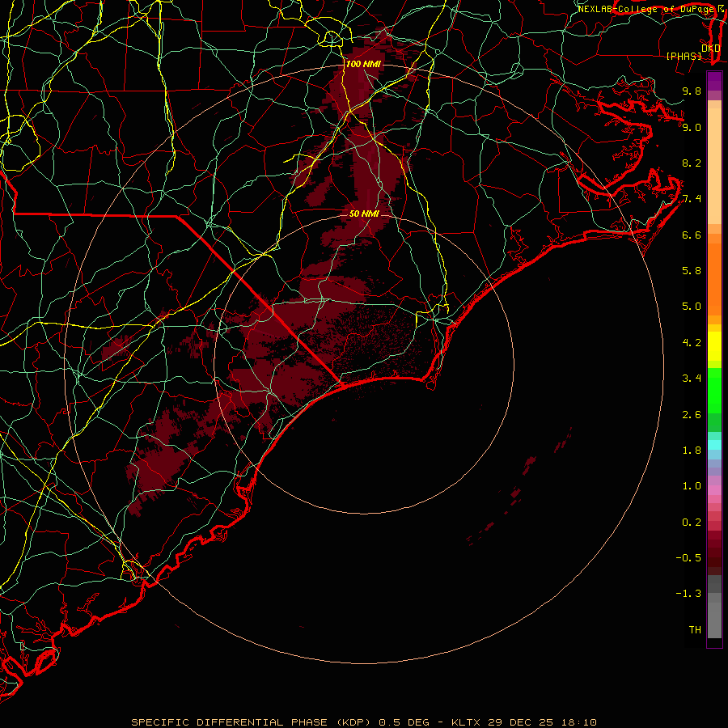This screenshot has height=728, width=728.
Task: Click the gray segment of the color bar
Action: point(714,607)
